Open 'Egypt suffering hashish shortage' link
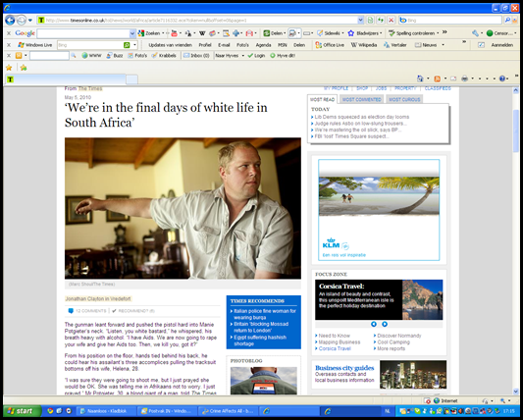The height and width of the screenshot is (420, 523). 260,341
